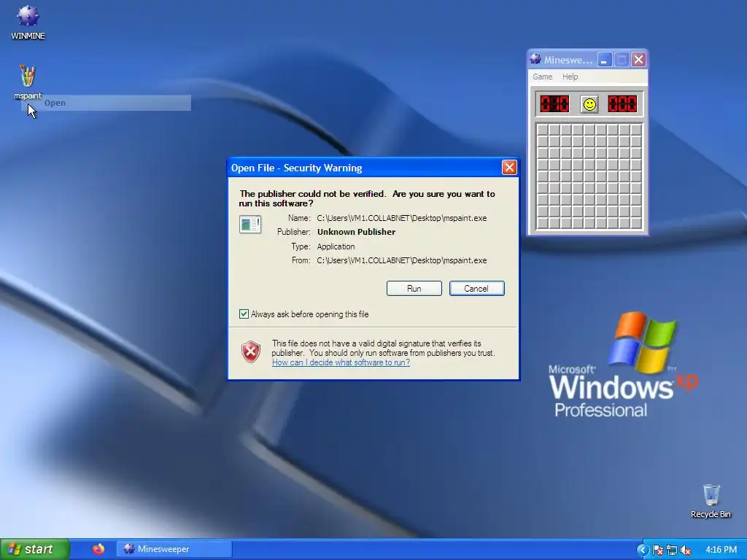Click the top-left cell of the Minesweeper grid
The height and width of the screenshot is (560, 747).
[x=543, y=130]
